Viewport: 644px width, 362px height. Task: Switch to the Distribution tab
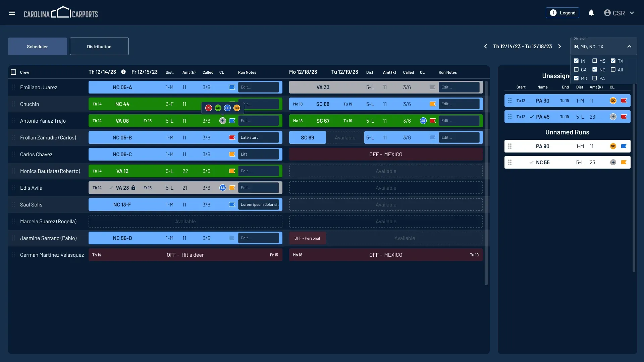point(99,46)
